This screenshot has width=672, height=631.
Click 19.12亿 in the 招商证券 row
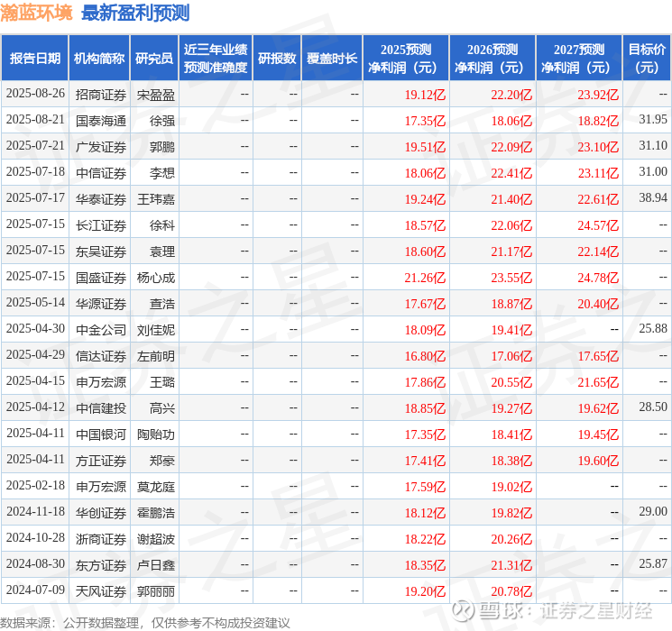[425, 95]
